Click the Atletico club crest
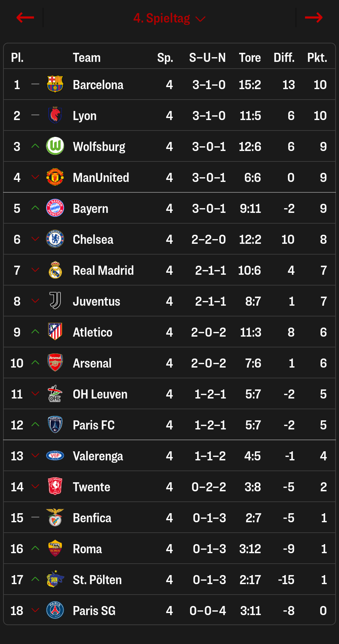This screenshot has height=644, width=339. coord(55,332)
